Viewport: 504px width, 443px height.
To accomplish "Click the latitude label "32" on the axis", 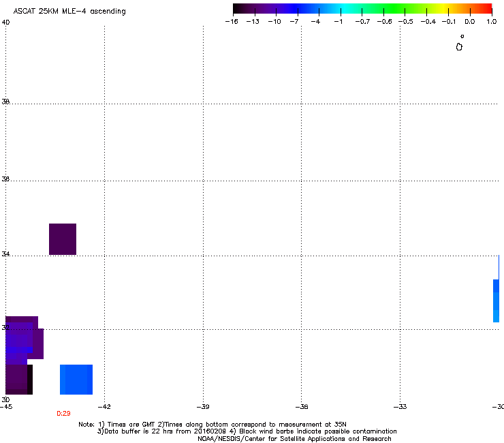I will pyautogui.click(x=5, y=328).
